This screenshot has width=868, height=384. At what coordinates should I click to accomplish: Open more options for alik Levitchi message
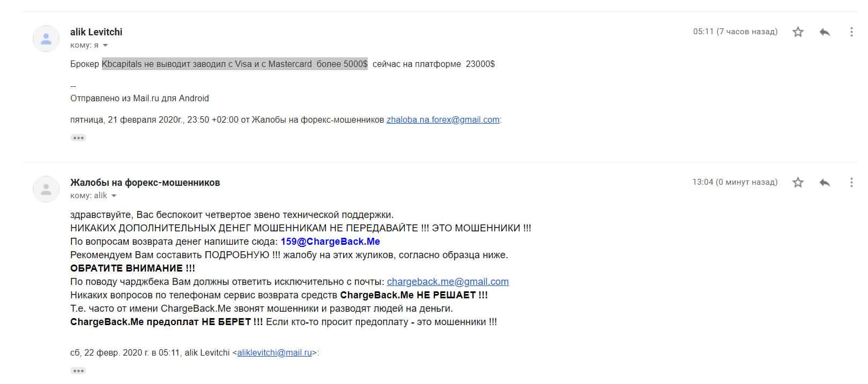tap(851, 32)
